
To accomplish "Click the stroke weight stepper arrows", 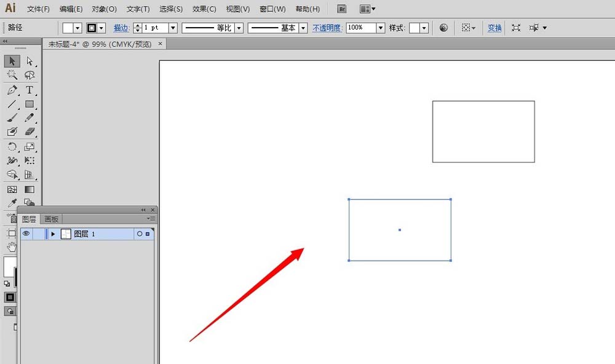I will pos(138,28).
